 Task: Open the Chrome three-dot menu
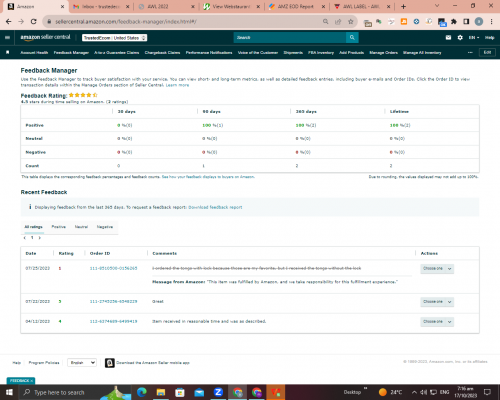pos(491,22)
